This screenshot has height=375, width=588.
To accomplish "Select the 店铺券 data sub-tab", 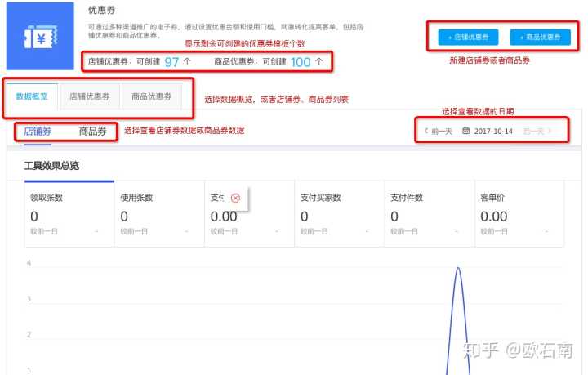I will pos(38,131).
